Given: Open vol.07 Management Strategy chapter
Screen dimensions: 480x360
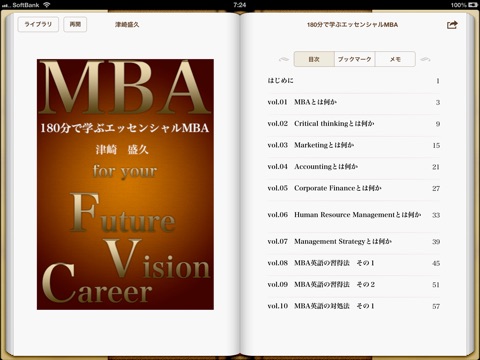Looking at the screenshot, I should click(x=354, y=241).
